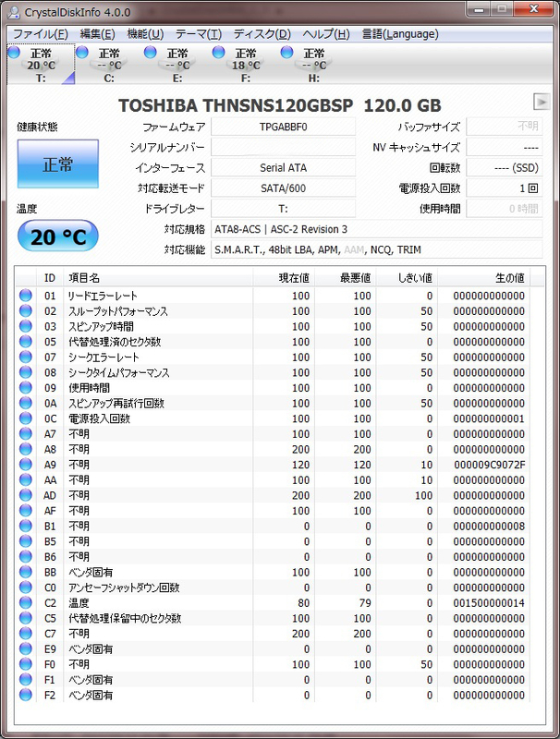Click status orb for ID 09 使用時間

click(26, 388)
